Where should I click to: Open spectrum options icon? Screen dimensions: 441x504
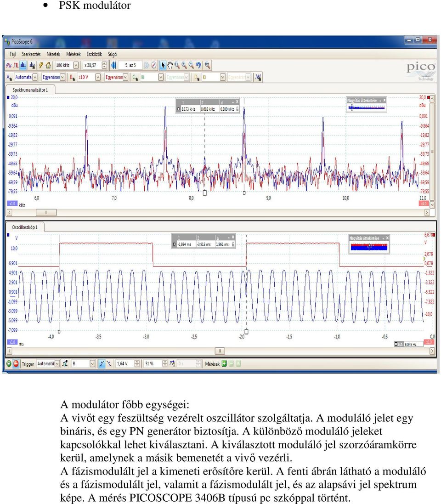tap(32, 65)
